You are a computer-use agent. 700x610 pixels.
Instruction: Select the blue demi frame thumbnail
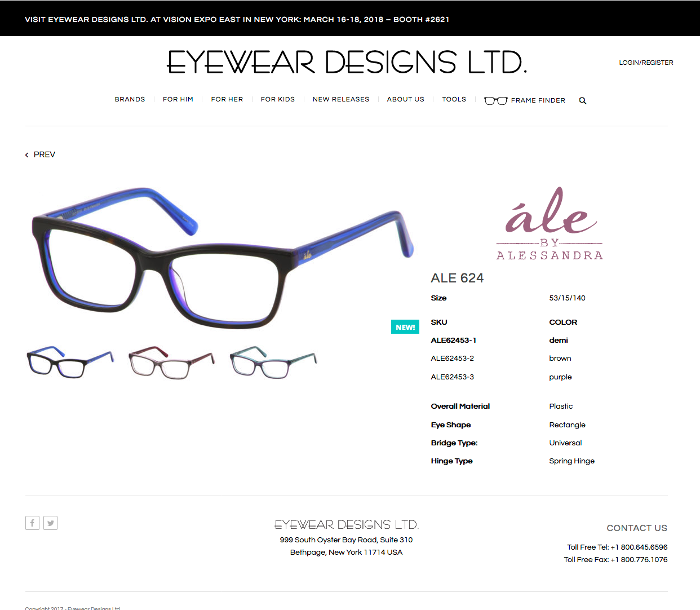(x=70, y=362)
